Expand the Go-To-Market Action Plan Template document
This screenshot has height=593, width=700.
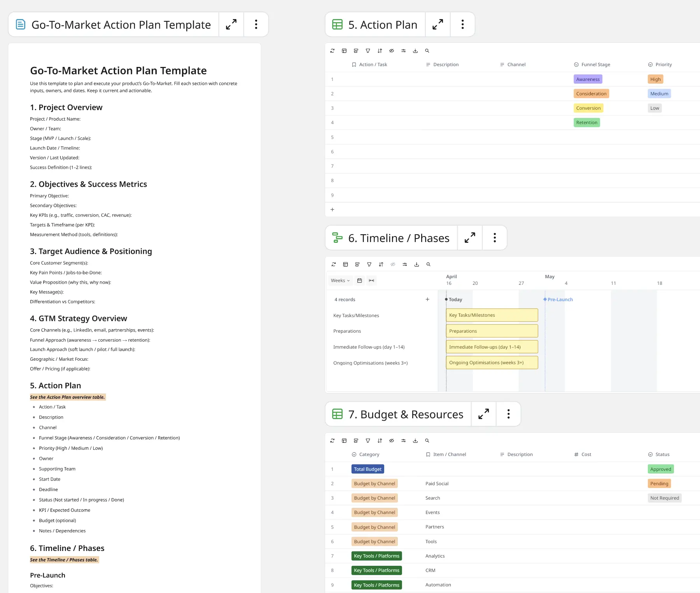click(x=231, y=25)
